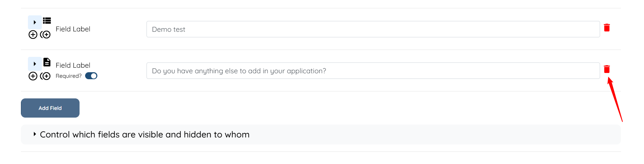Click the bracketed plus icon on Demo test row
This screenshot has height=164, width=644.
45,35
